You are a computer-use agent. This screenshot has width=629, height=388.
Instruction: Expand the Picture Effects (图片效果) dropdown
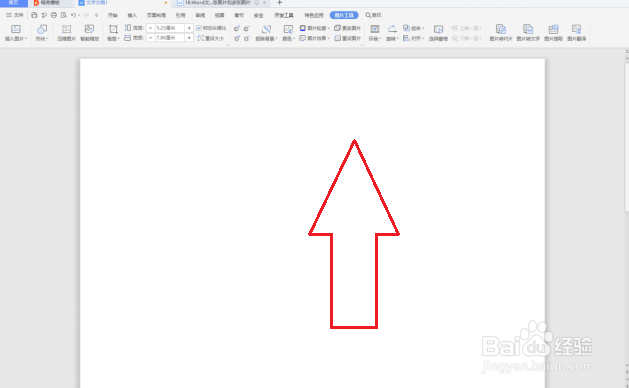pos(329,39)
